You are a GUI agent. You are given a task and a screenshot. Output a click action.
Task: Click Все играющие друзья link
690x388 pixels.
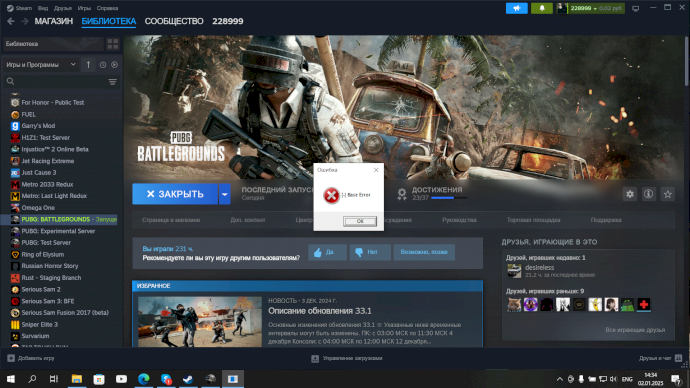(635, 330)
